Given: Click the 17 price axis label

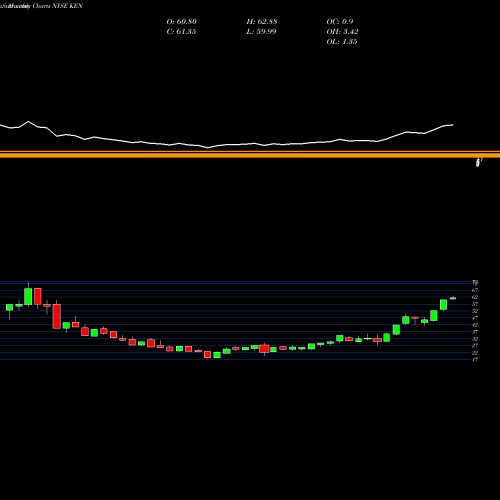Looking at the screenshot, I should [x=475, y=359].
